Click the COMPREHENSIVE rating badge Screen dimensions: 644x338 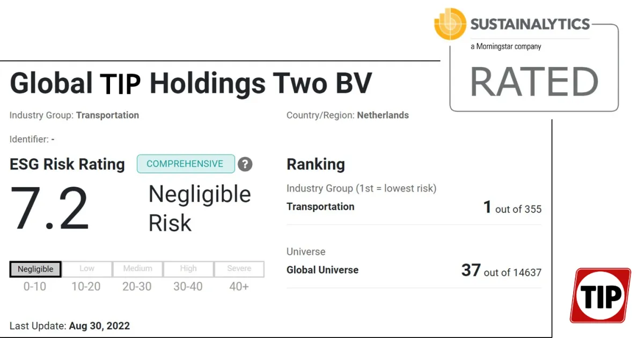tap(185, 164)
